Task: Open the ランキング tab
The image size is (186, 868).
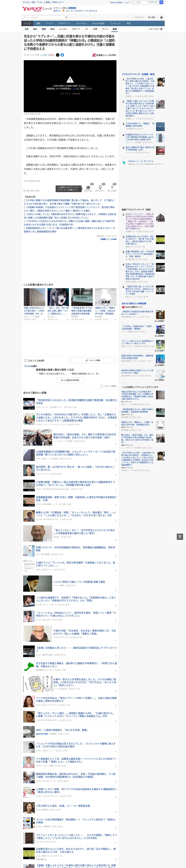Action: pos(115,24)
